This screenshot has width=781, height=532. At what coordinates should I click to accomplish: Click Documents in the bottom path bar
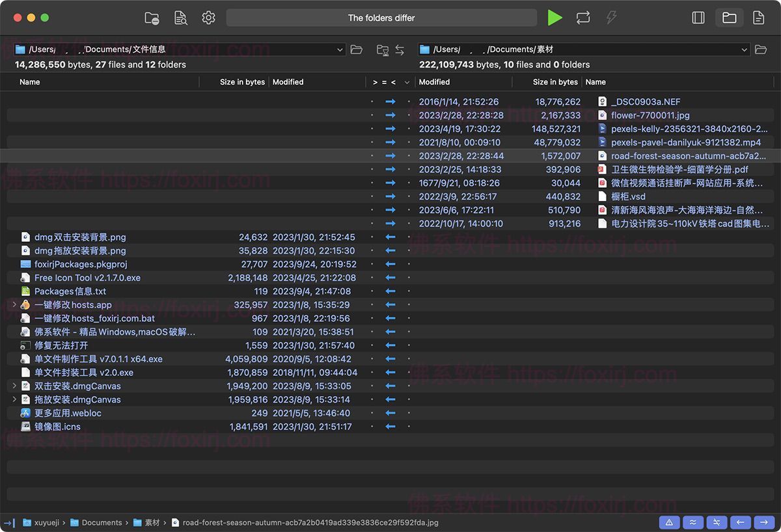[102, 523]
